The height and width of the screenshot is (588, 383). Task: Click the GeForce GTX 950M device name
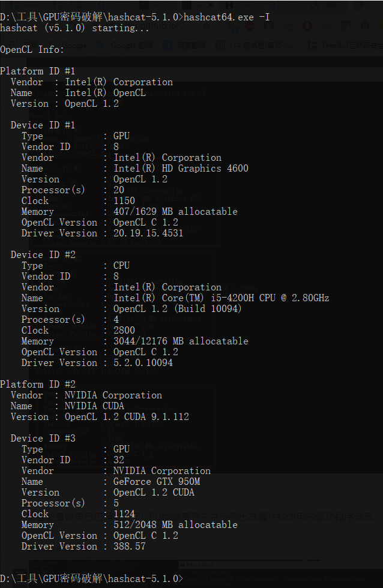click(x=157, y=481)
